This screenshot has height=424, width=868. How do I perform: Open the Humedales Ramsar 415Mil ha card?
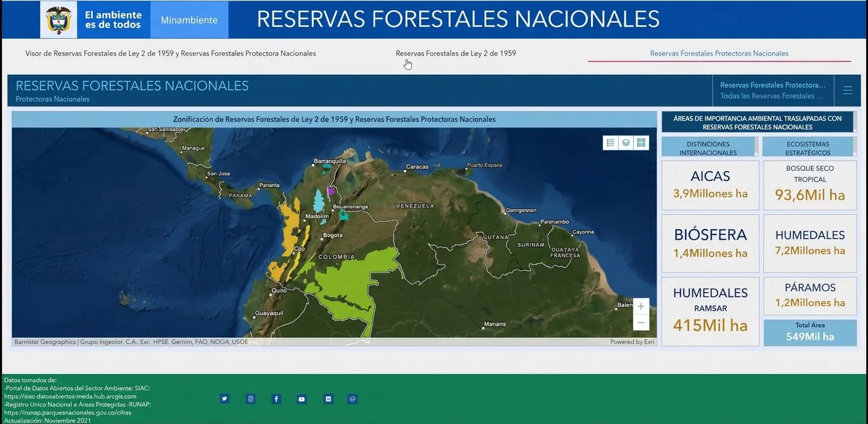[x=710, y=311]
